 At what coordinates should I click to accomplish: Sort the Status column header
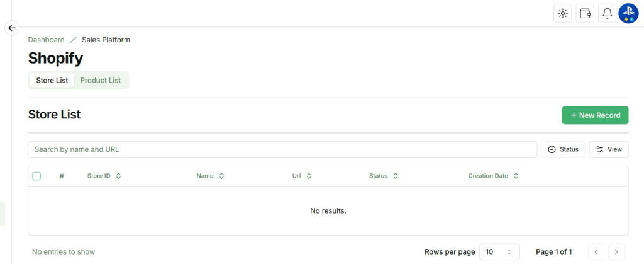[x=396, y=176]
